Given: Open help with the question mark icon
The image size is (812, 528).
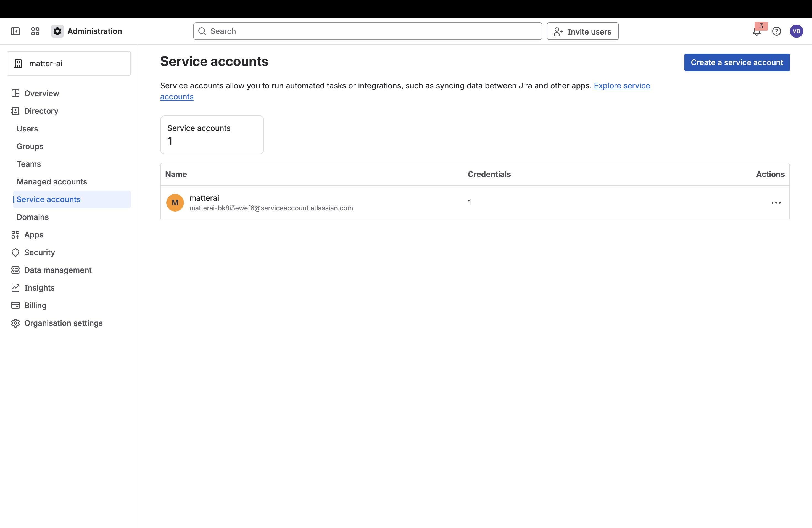Looking at the screenshot, I should (x=777, y=31).
